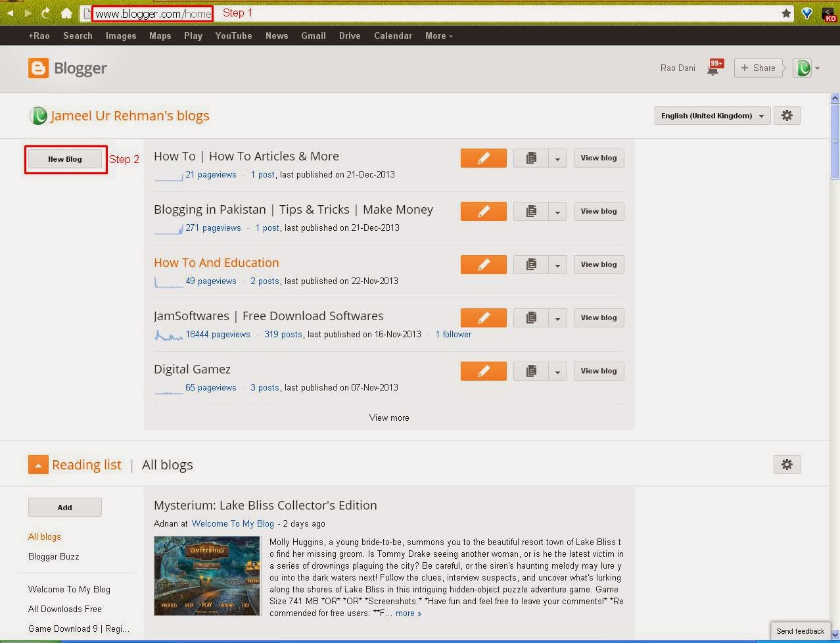Viewport: 840px width, 643px height.
Task: Open the account avatar menu
Action: 806,68
